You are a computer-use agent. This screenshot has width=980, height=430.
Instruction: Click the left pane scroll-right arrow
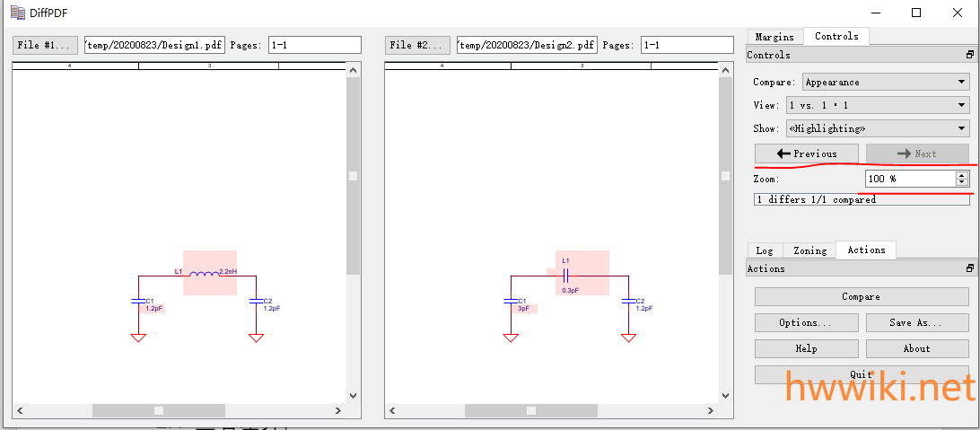338,410
